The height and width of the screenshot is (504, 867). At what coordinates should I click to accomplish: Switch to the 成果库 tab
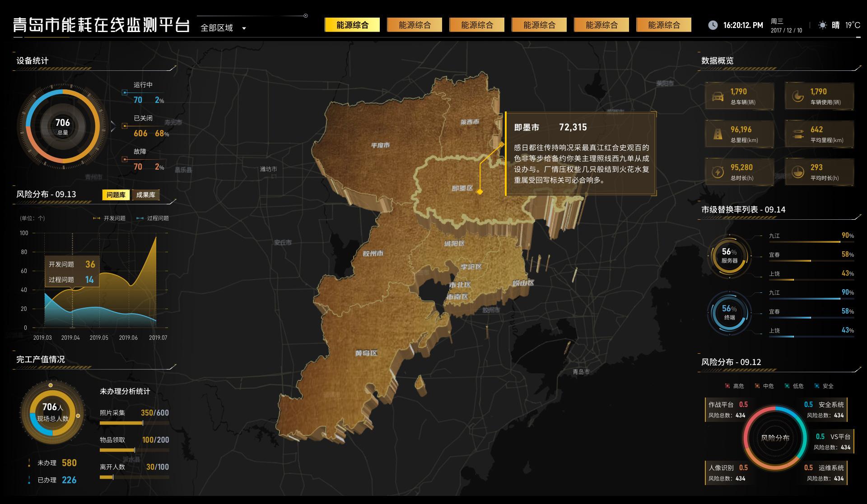pos(145,195)
